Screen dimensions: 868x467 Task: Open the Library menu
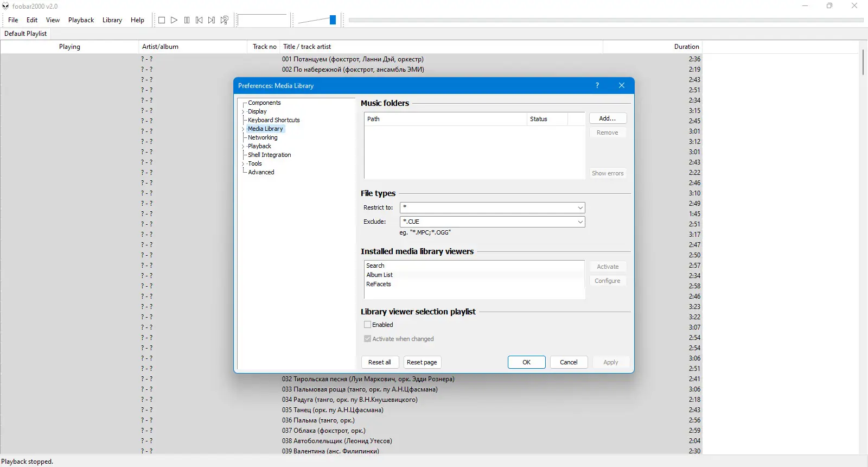pos(112,20)
